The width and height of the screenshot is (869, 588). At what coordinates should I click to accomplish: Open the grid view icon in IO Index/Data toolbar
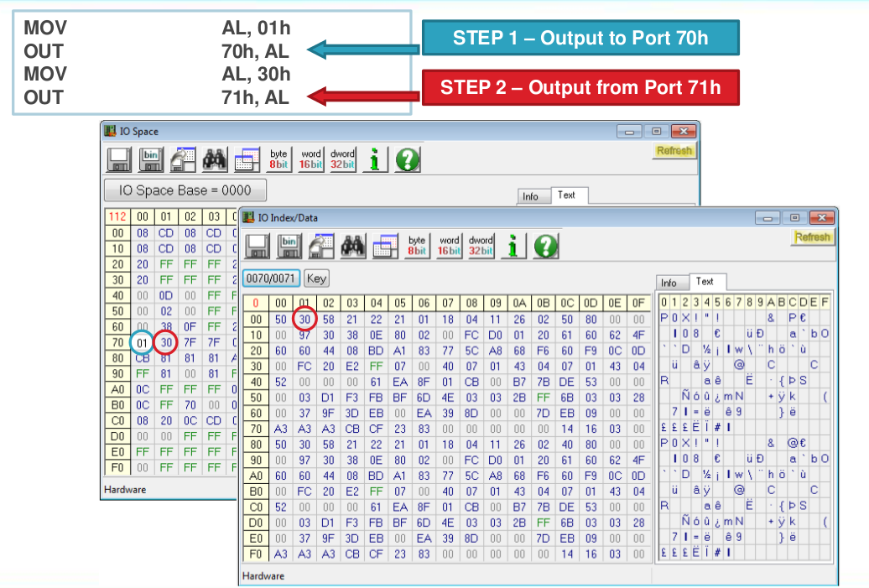382,245
